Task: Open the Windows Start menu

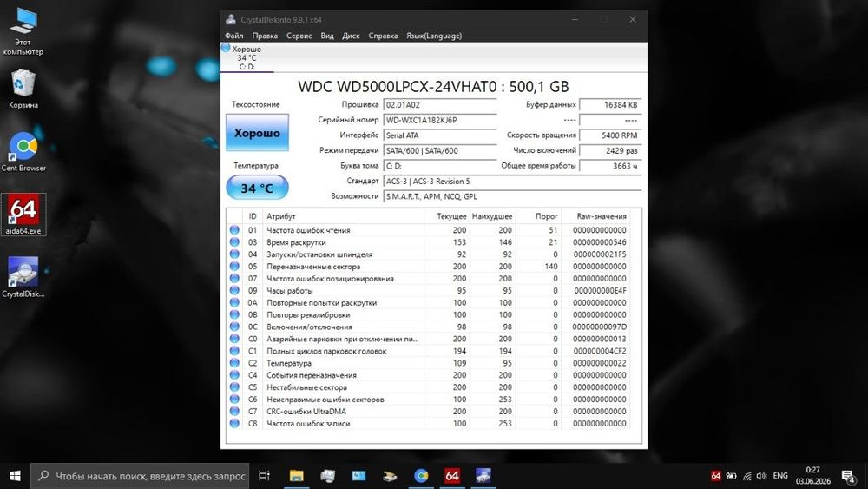Action: [15, 476]
